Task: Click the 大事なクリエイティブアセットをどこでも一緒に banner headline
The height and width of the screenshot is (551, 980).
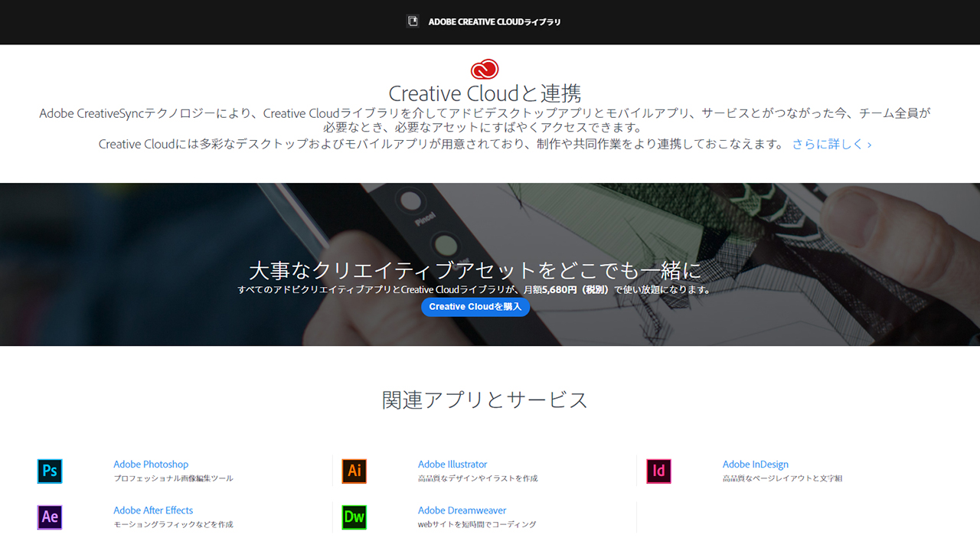Action: pos(475,270)
